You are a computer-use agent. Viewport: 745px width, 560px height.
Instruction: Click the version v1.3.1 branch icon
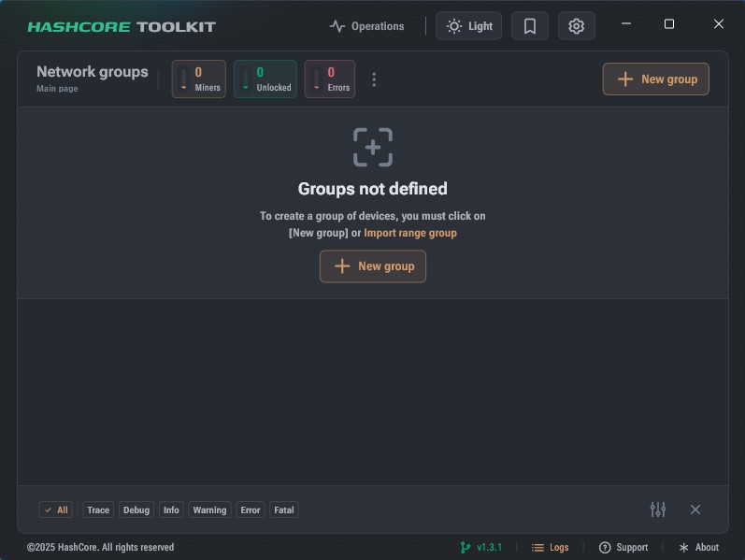466,548
